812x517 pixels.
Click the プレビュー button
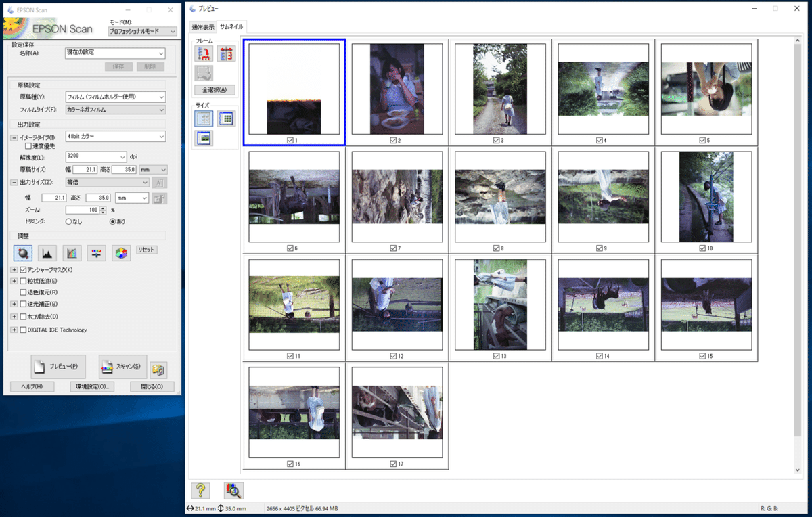[x=58, y=366]
